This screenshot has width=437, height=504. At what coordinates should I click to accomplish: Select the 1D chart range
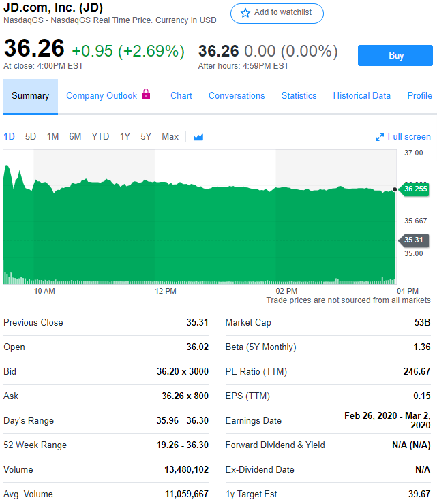pyautogui.click(x=9, y=137)
